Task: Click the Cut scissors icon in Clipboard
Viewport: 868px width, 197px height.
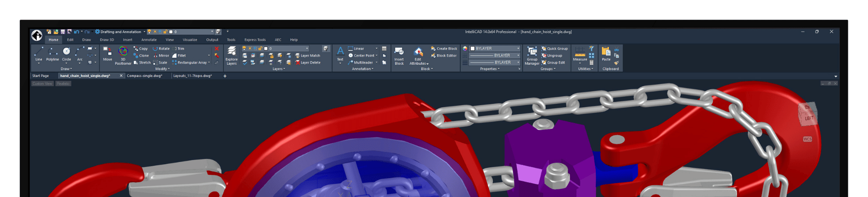Action: pyautogui.click(x=616, y=49)
